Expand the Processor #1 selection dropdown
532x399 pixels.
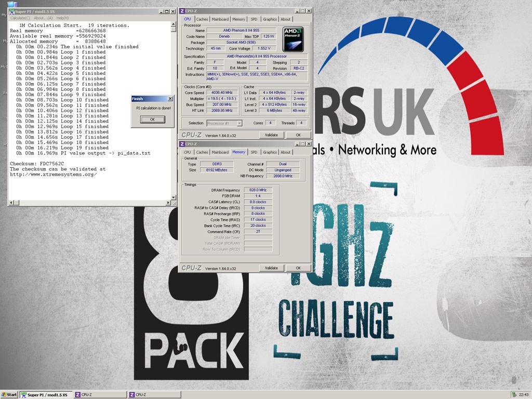240,123
